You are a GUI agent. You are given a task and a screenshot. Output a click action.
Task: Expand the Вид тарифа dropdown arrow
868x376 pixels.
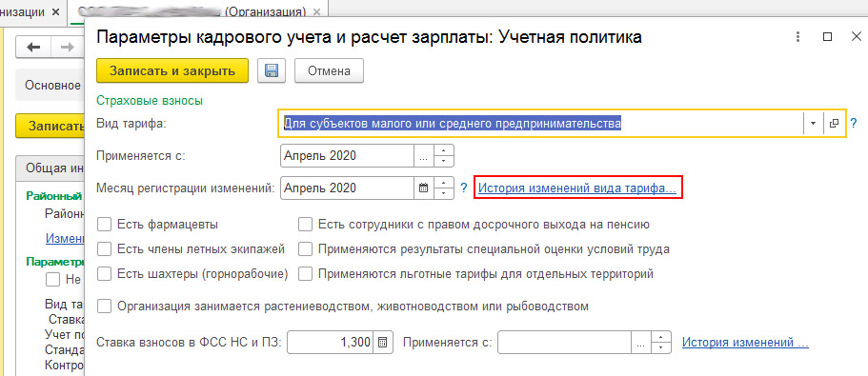(x=813, y=124)
